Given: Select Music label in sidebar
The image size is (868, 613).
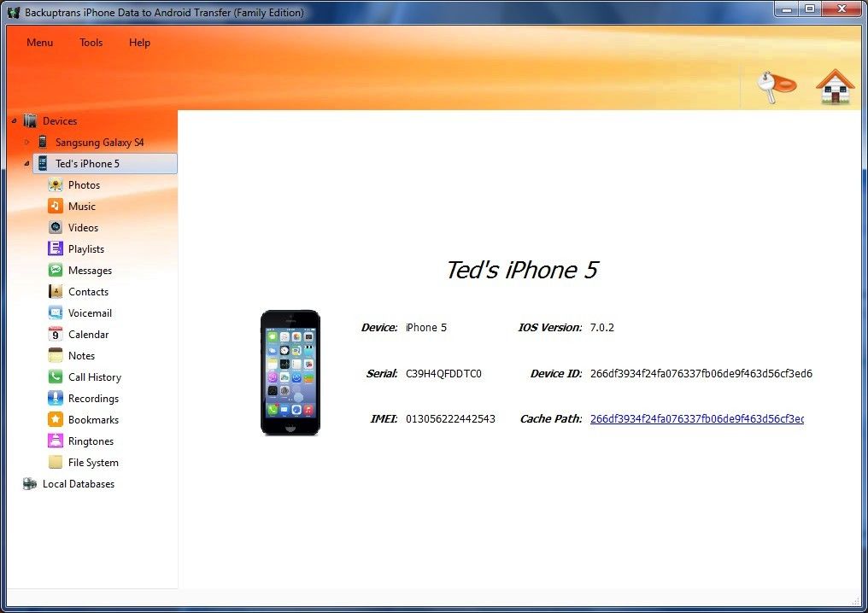Looking at the screenshot, I should 82,207.
